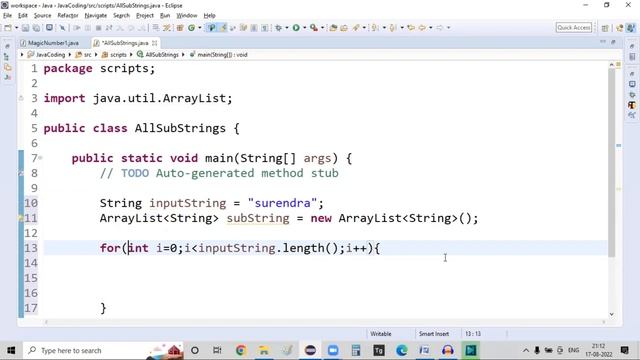Expand the arrow before the AllSubStrings breadcrumb
Screen dimensions: 640x360
(131, 55)
